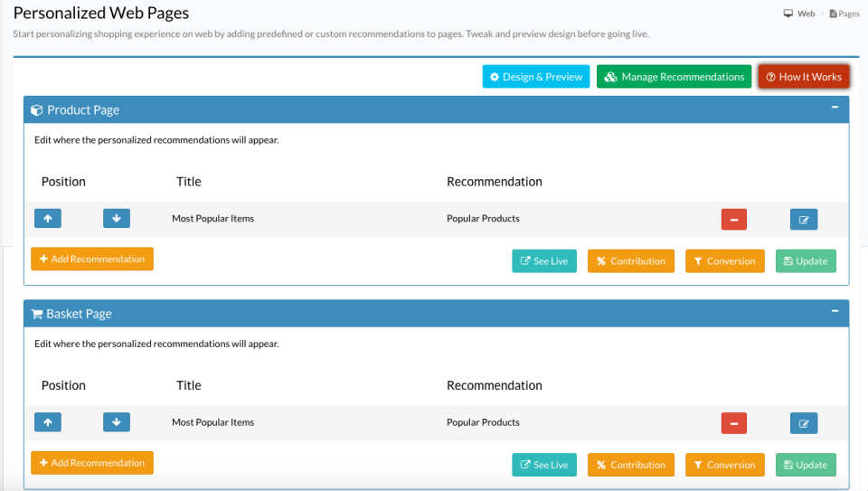This screenshot has height=491, width=868.
Task: Open Design & Preview
Action: (536, 77)
